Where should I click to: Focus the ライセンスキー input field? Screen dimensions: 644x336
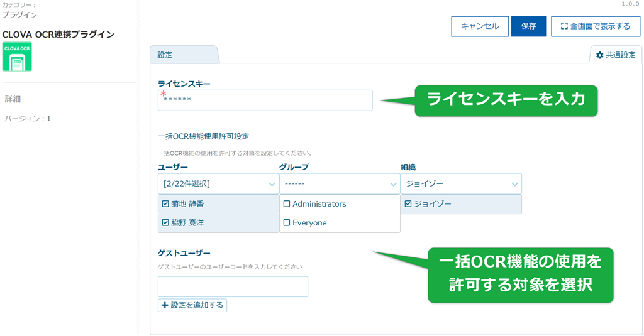click(265, 100)
